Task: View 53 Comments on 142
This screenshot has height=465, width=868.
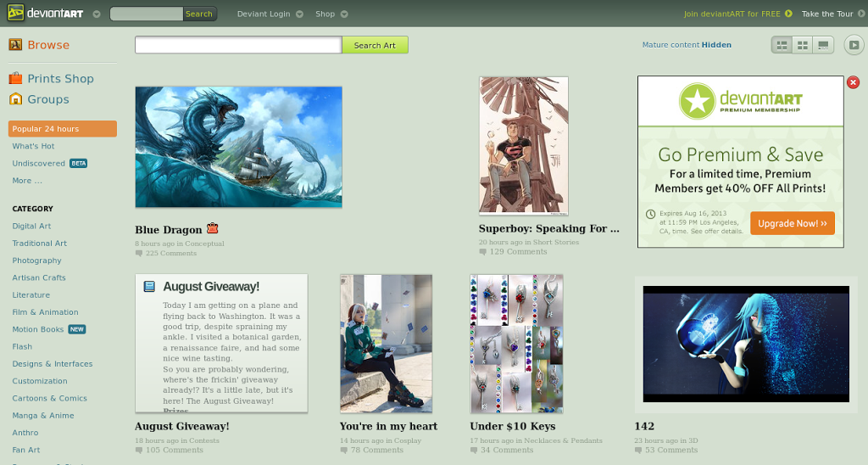Action: [x=671, y=450]
